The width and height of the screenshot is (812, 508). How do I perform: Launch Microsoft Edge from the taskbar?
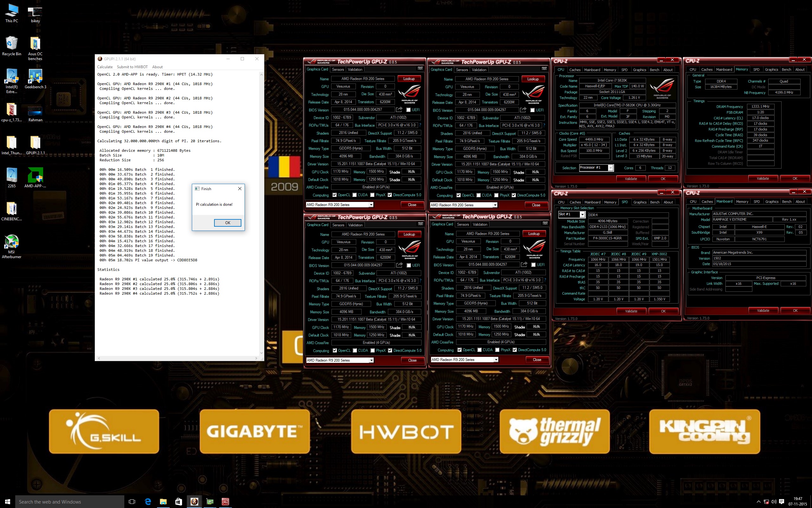click(147, 501)
